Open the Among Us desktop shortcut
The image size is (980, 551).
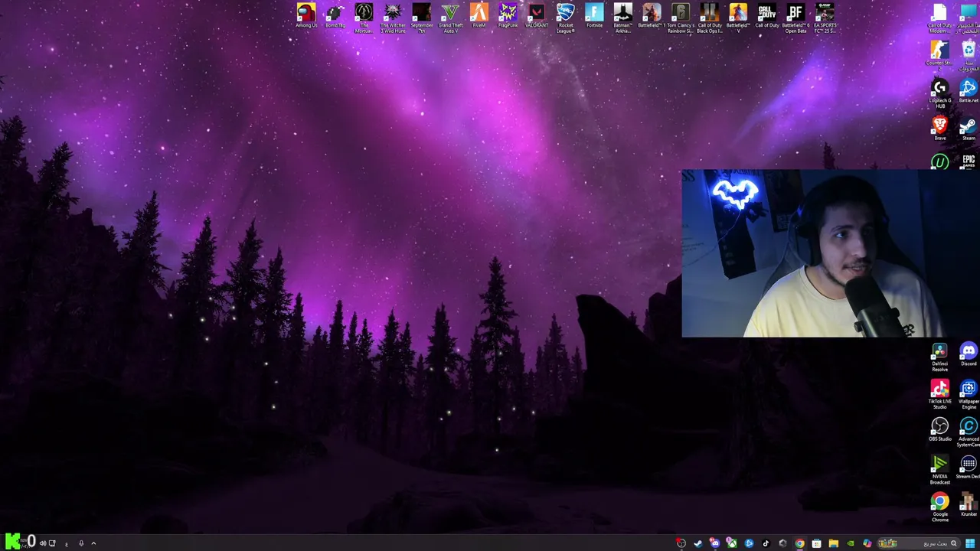click(306, 16)
